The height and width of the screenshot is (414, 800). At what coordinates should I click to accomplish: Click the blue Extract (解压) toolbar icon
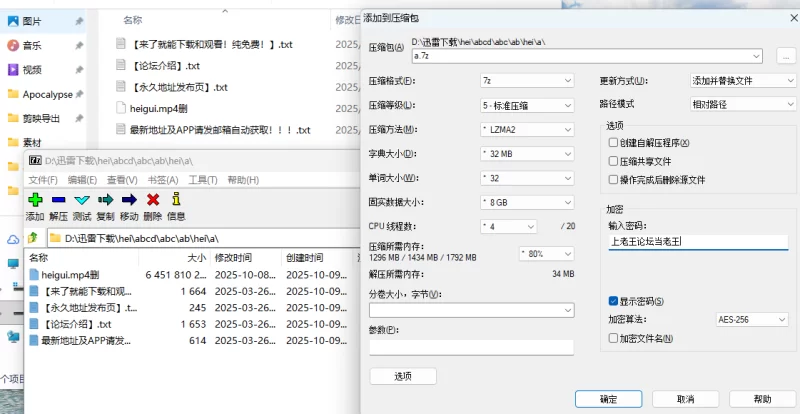[x=58, y=200]
